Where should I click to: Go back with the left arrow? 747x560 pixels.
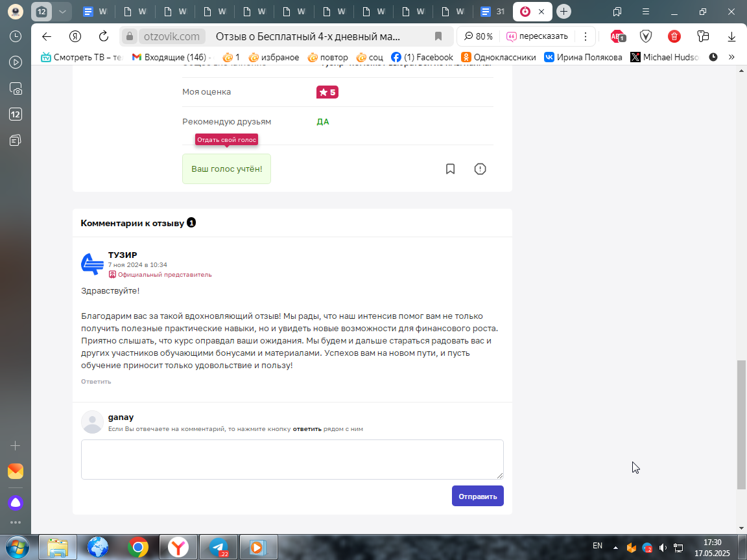point(47,37)
